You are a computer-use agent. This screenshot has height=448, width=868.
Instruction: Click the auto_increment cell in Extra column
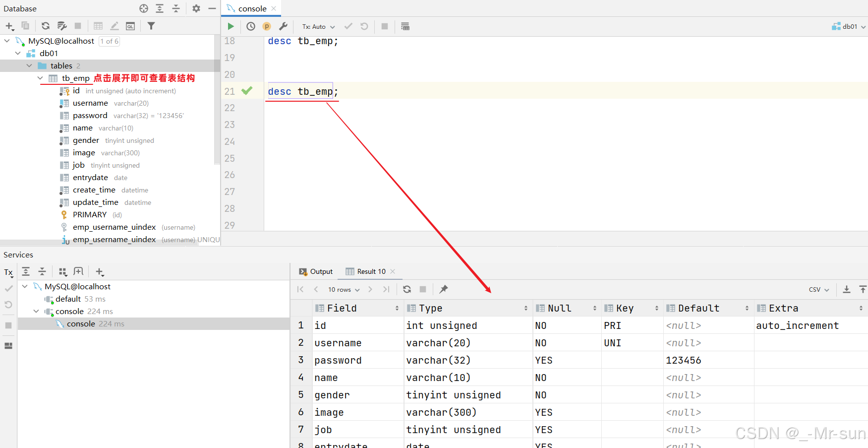(810, 325)
